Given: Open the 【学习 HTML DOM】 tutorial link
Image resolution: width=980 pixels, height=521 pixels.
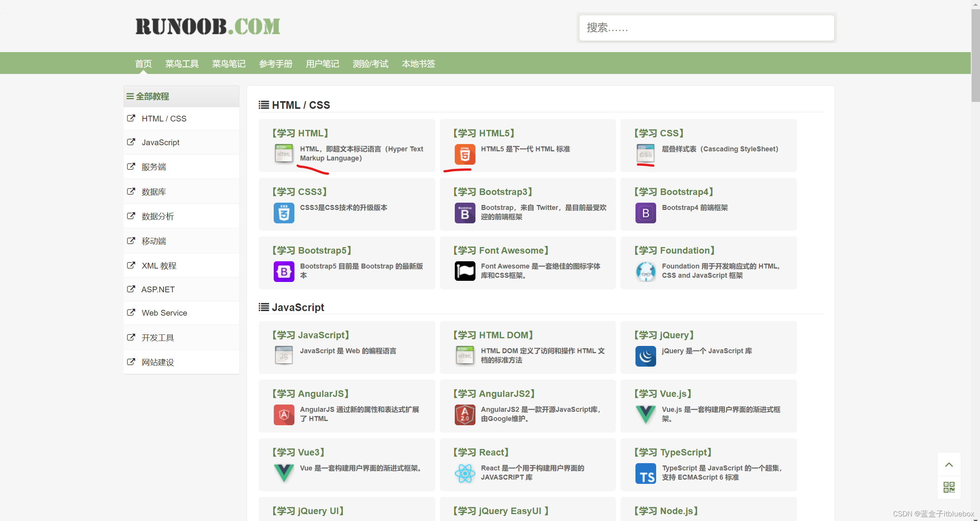Looking at the screenshot, I should [x=493, y=335].
